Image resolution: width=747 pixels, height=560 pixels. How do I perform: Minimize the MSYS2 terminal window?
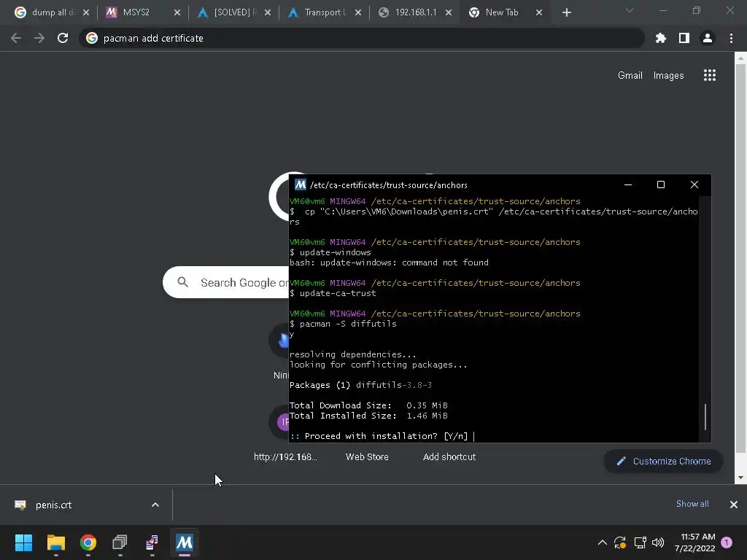click(628, 184)
